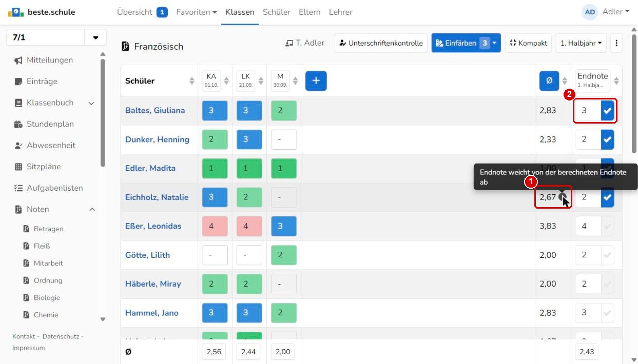This screenshot has height=364, width=638.
Task: Toggle Endnote checkmark for Häberle, Miray
Action: tap(608, 284)
